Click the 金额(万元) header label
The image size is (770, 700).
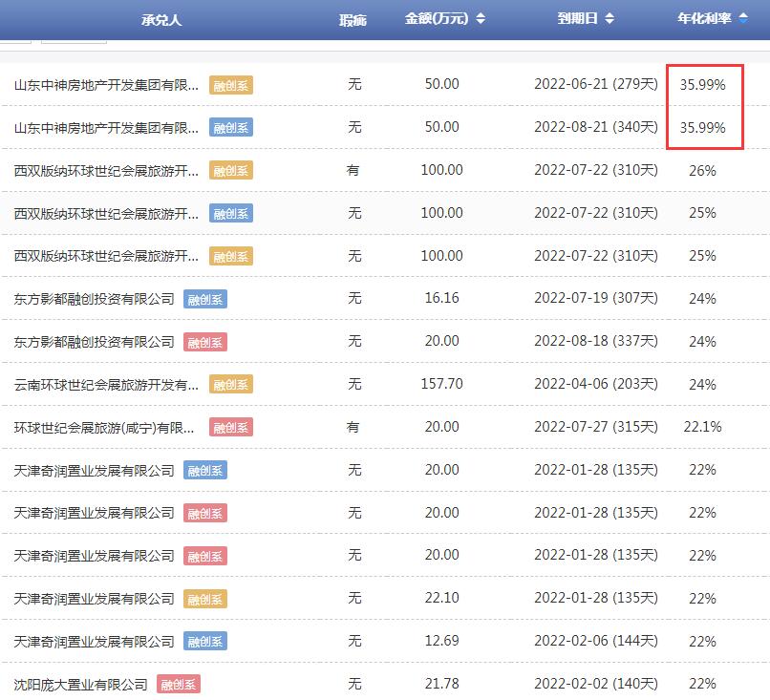tap(437, 19)
